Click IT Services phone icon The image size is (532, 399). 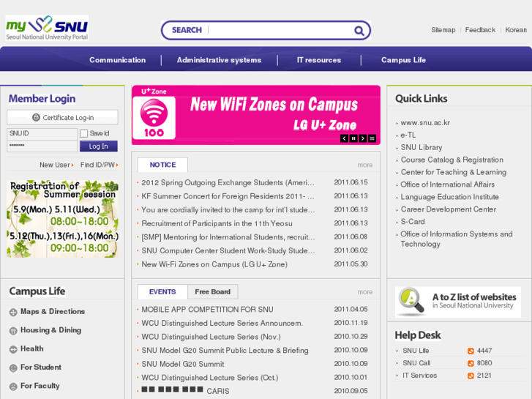471,376
